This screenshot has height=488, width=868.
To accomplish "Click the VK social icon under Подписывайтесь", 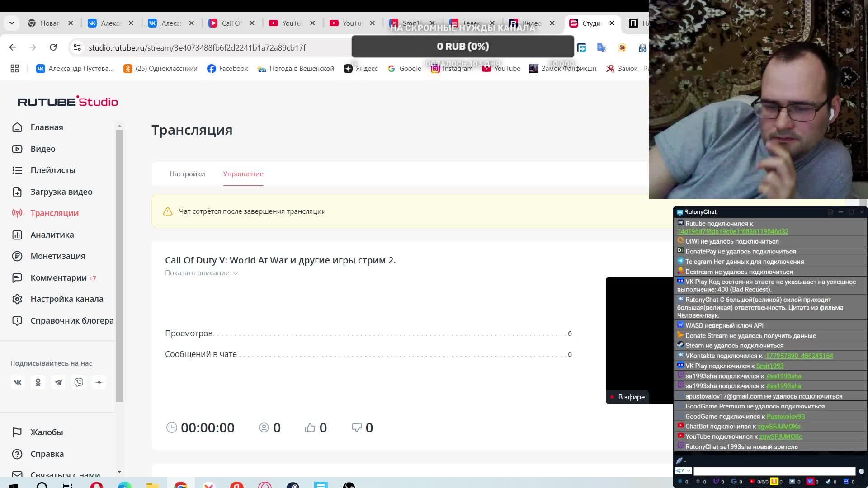I will point(18,382).
